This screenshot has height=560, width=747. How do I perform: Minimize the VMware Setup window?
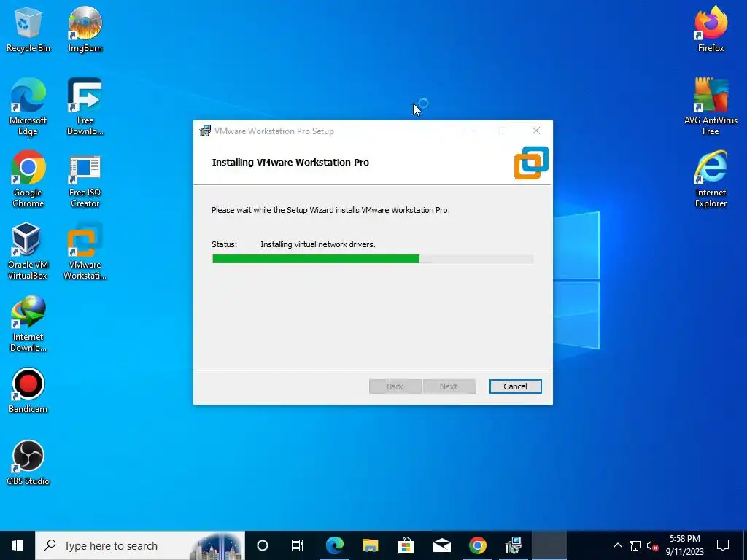(x=470, y=131)
